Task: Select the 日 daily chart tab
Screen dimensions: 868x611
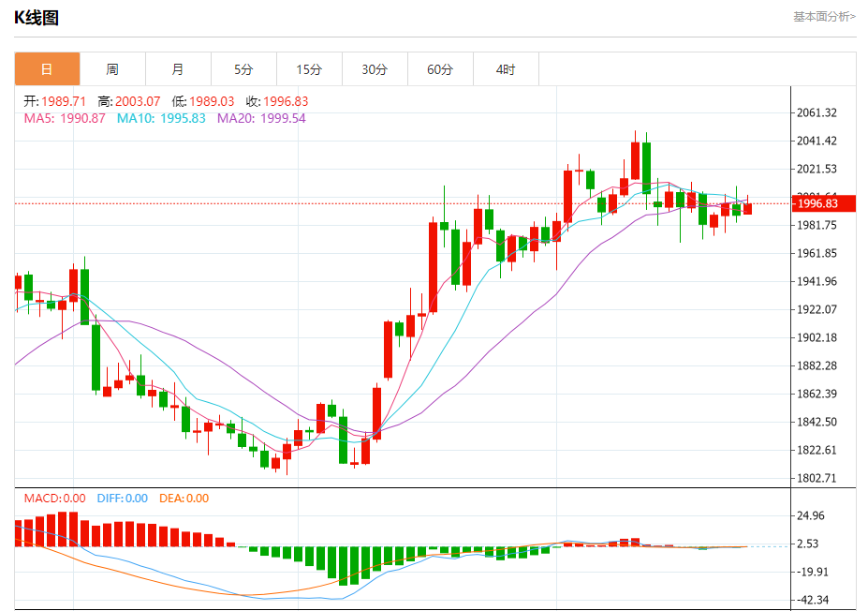Action: click(x=47, y=69)
